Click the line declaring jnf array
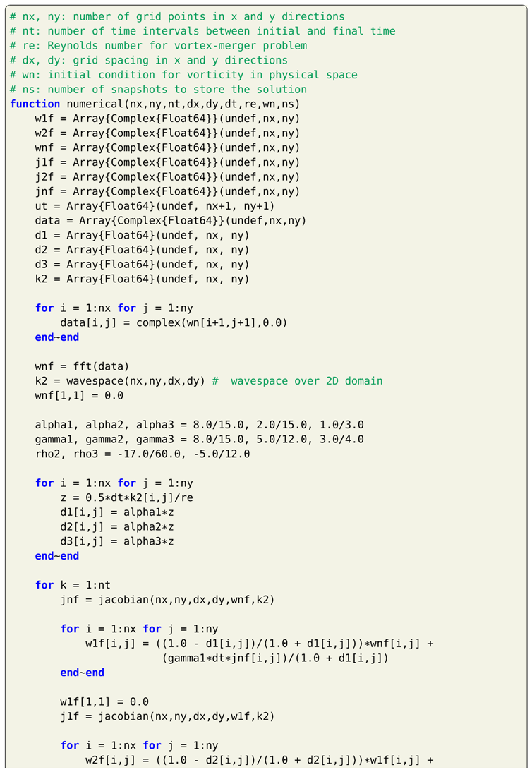The height and width of the screenshot is (772, 532). point(167,191)
